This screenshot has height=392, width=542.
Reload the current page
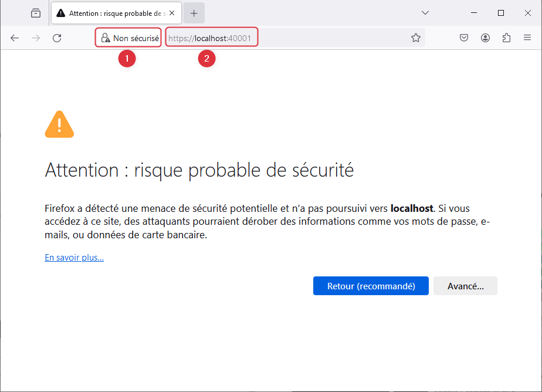click(57, 38)
